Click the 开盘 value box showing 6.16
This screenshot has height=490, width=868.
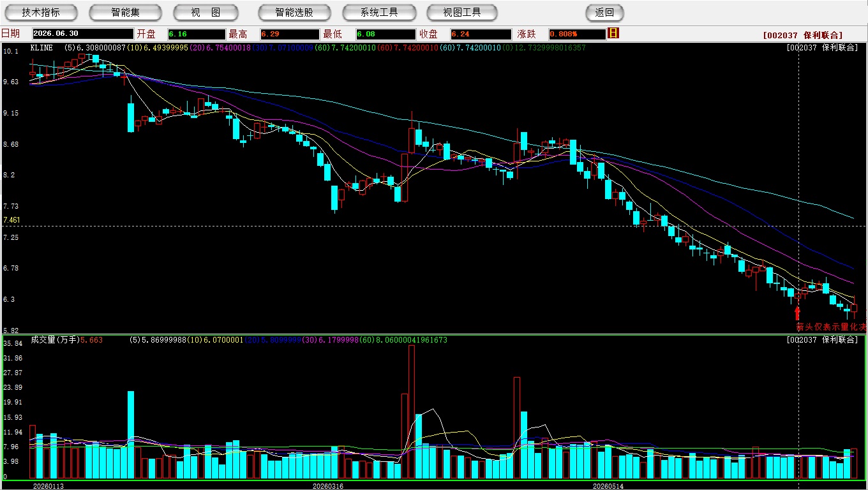pos(197,34)
